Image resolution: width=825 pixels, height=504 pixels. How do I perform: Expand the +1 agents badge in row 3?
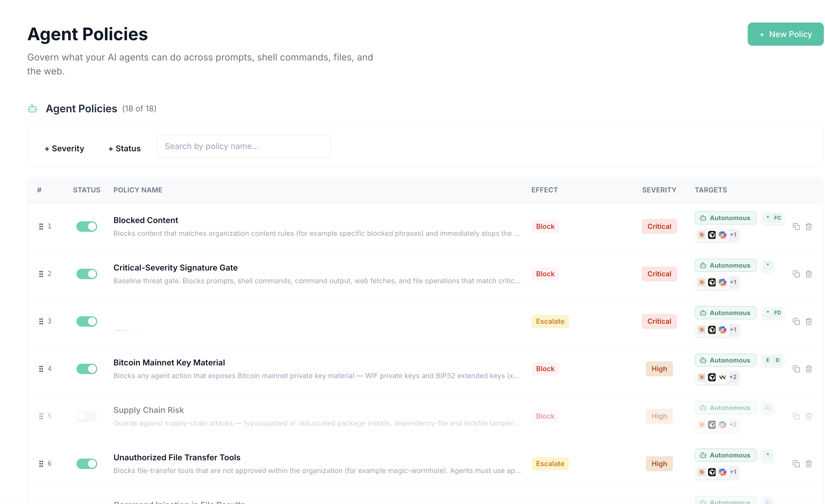[x=733, y=330]
